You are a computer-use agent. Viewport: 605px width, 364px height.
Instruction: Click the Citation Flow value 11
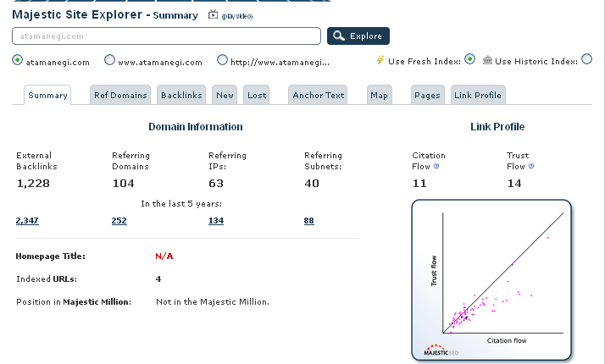click(419, 183)
